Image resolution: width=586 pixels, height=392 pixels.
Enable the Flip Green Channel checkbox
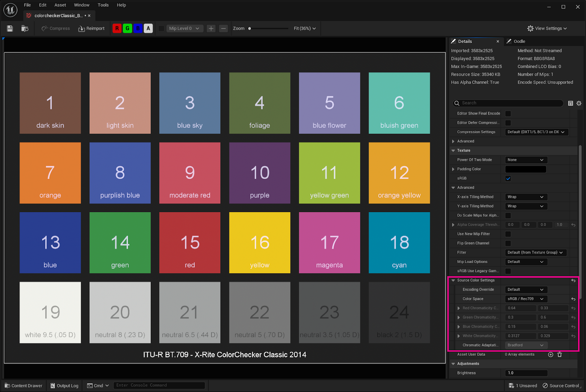tap(508, 243)
